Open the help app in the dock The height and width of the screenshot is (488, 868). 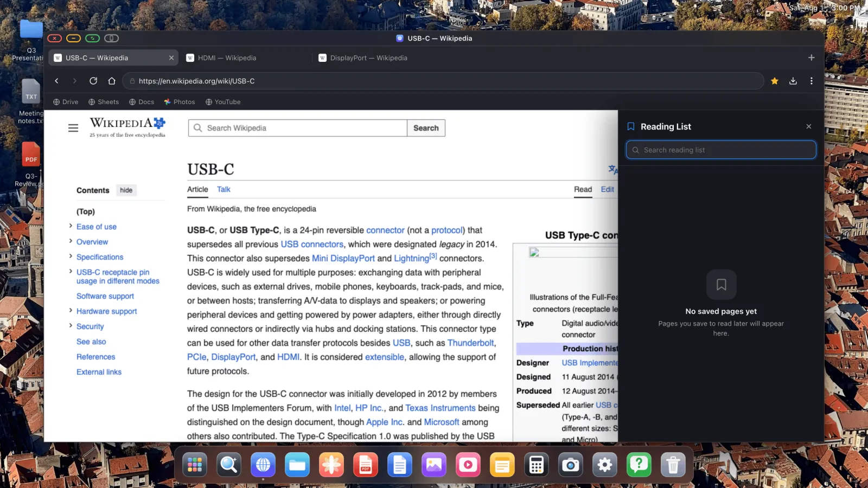(639, 465)
